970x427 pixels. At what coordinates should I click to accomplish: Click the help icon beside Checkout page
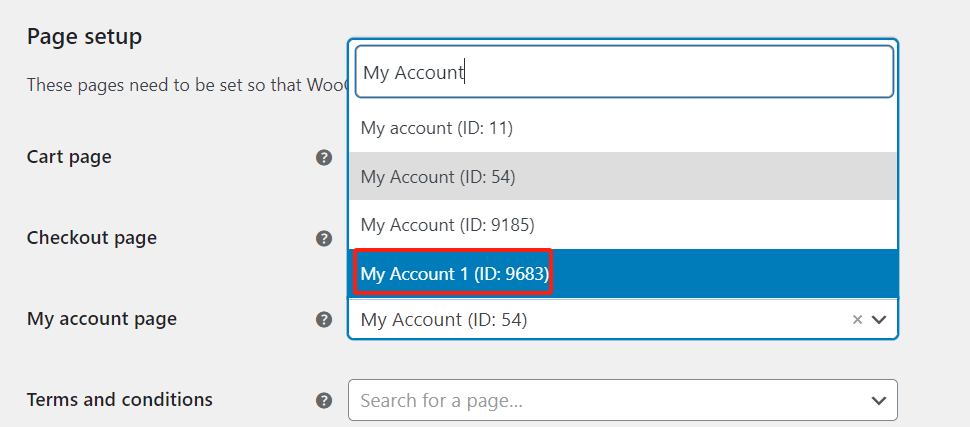point(324,238)
